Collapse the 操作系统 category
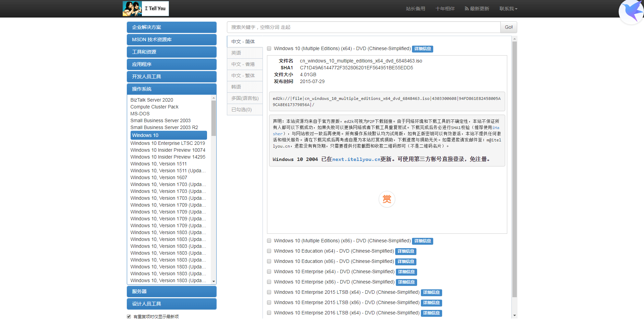Image resolution: width=644 pixels, height=324 pixels. pos(171,89)
